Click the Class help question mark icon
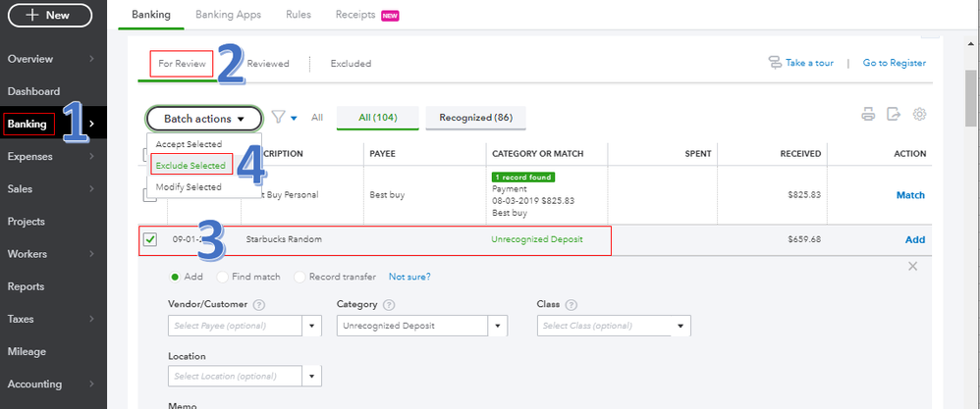The width and height of the screenshot is (980, 409). coord(572,306)
